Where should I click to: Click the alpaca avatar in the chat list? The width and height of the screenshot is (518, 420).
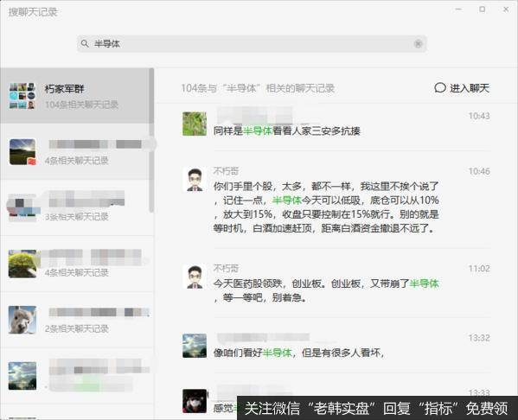point(22,320)
